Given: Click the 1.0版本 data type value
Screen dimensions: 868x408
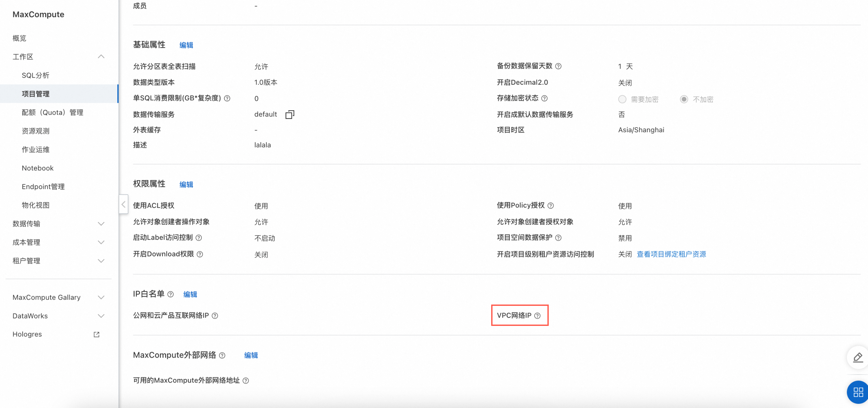Looking at the screenshot, I should coord(266,82).
